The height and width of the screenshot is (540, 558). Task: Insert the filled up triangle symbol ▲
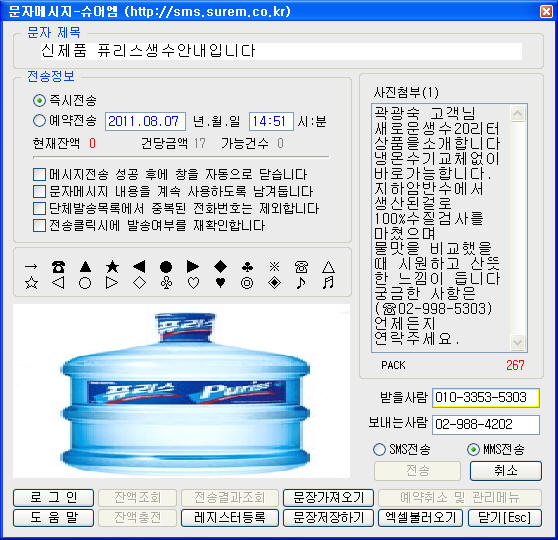click(85, 266)
